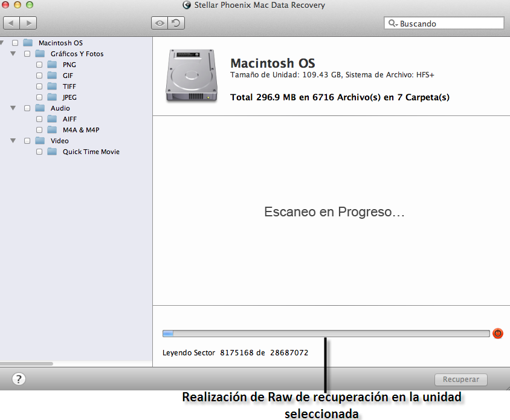Click the AIFF folder icon
Image resolution: width=510 pixels, height=420 pixels.
pyautogui.click(x=52, y=118)
